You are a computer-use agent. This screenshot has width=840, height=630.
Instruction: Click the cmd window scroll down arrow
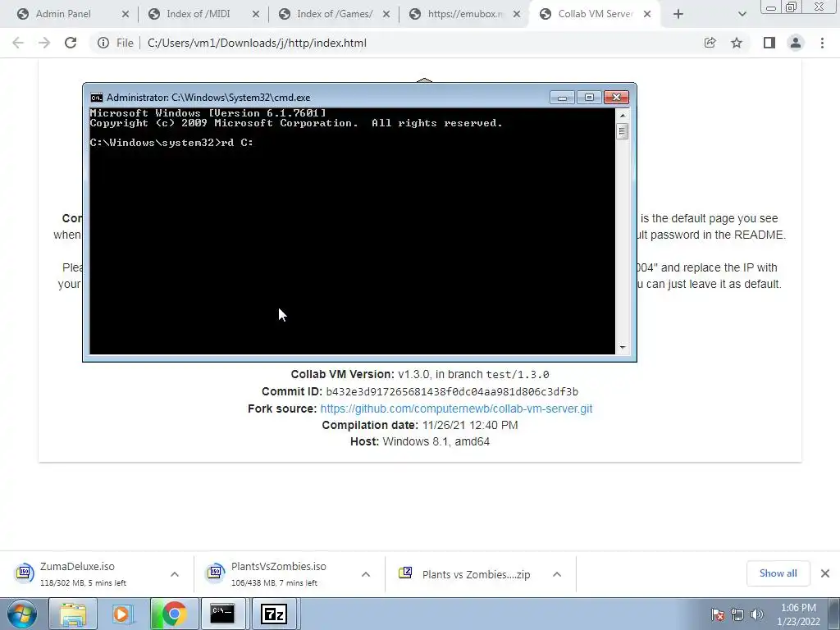coord(622,347)
